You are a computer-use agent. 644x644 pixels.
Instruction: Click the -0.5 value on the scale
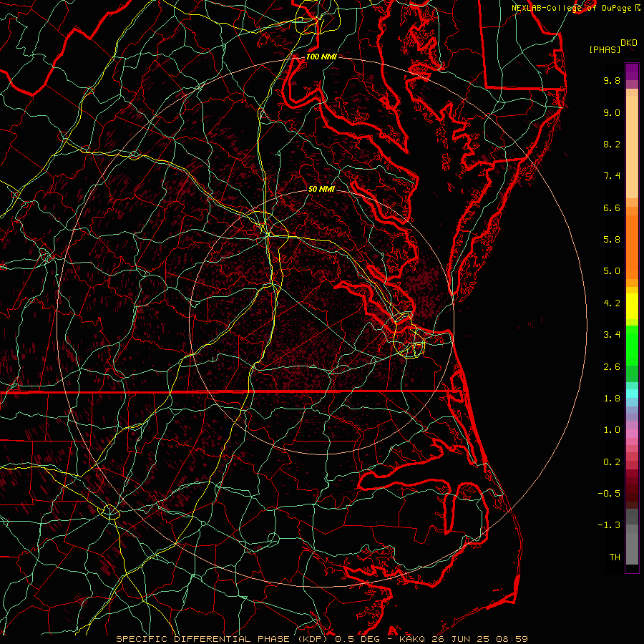609,494
